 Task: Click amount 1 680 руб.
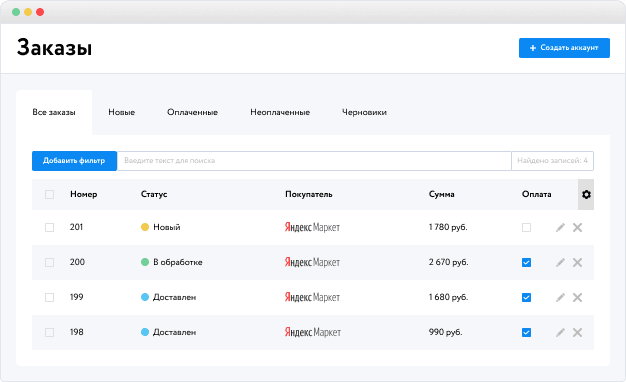448,297
